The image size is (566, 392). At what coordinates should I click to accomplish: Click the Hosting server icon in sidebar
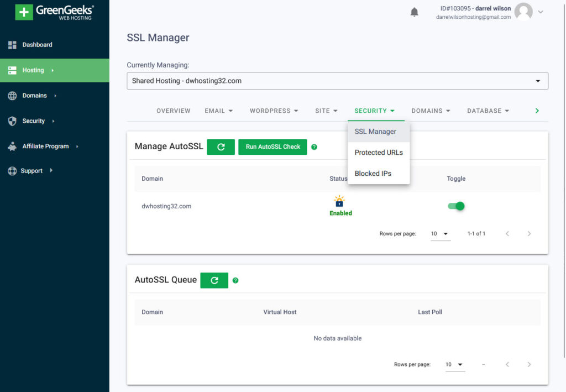coord(12,70)
